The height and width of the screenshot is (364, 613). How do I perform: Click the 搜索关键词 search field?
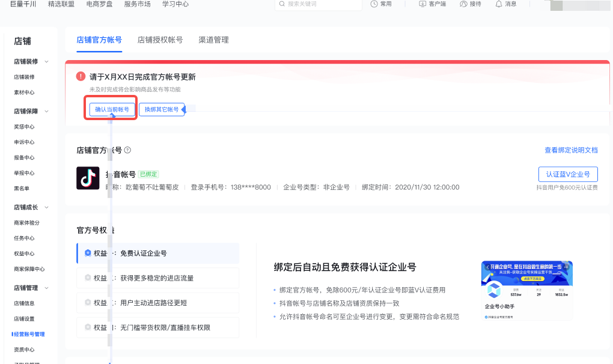point(322,4)
